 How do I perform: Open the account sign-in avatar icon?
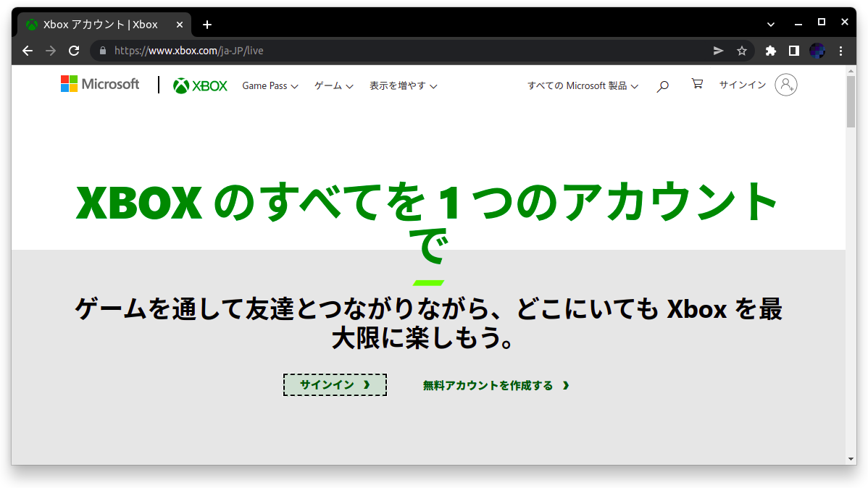click(786, 85)
